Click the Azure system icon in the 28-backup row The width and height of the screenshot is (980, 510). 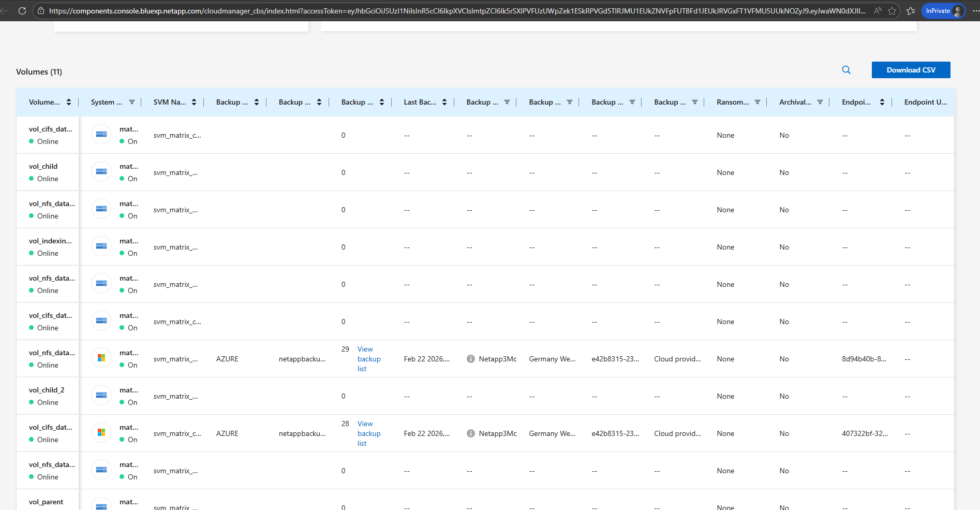coord(101,432)
